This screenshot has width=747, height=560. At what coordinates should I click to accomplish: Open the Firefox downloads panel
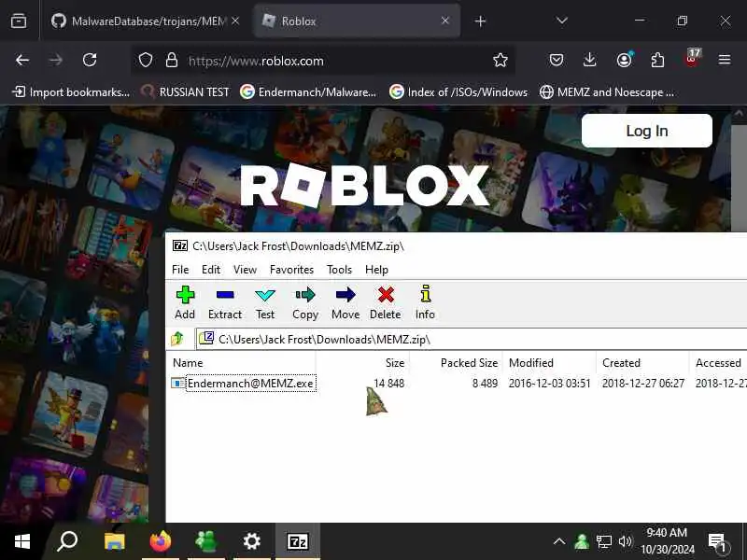[x=590, y=60]
